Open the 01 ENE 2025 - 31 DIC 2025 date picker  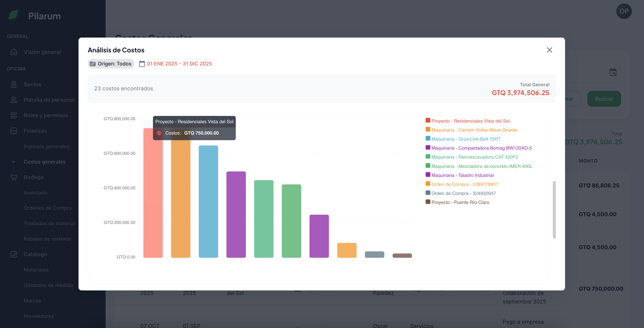click(179, 64)
